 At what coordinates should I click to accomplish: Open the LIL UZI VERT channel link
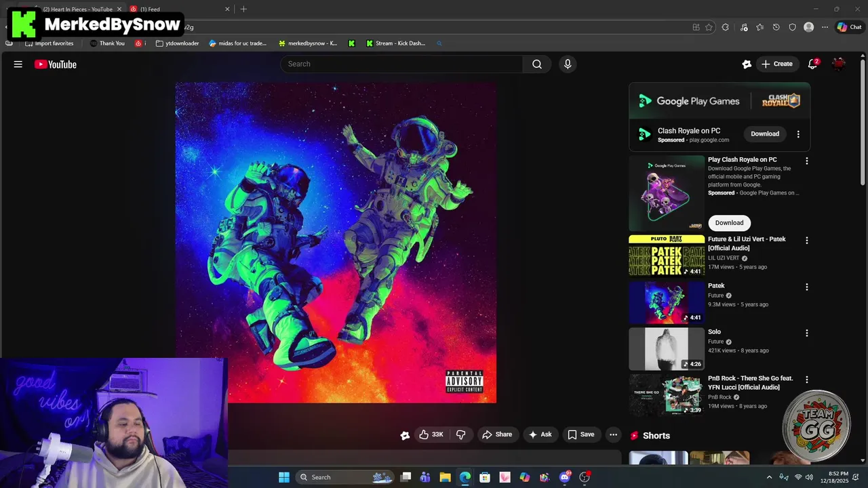pos(724,258)
